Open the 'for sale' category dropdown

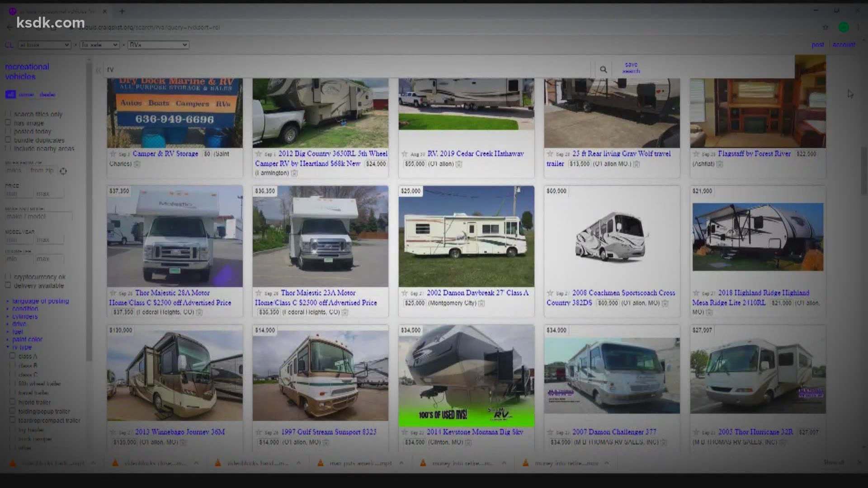(99, 45)
